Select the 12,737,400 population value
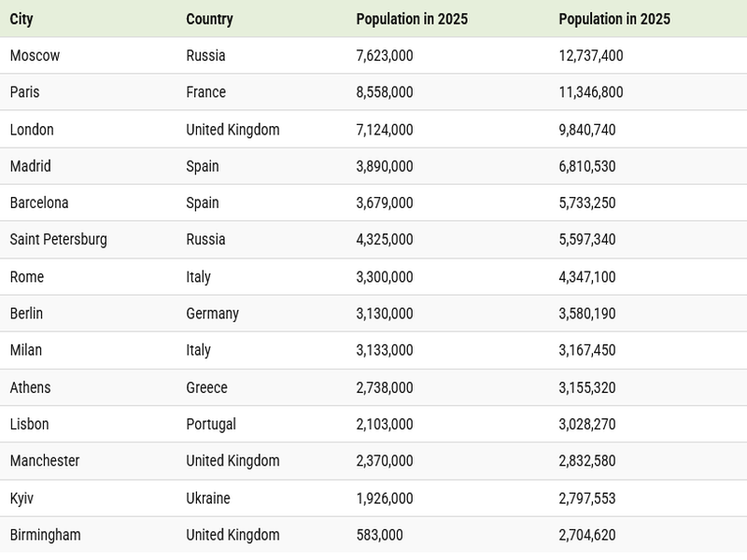Screen dimensions: 747x560 pyautogui.click(x=590, y=55)
